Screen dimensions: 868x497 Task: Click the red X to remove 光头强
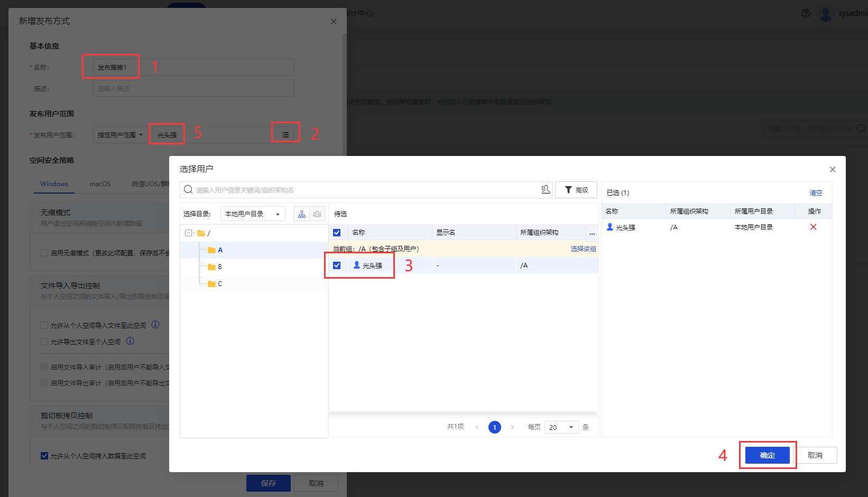(813, 227)
